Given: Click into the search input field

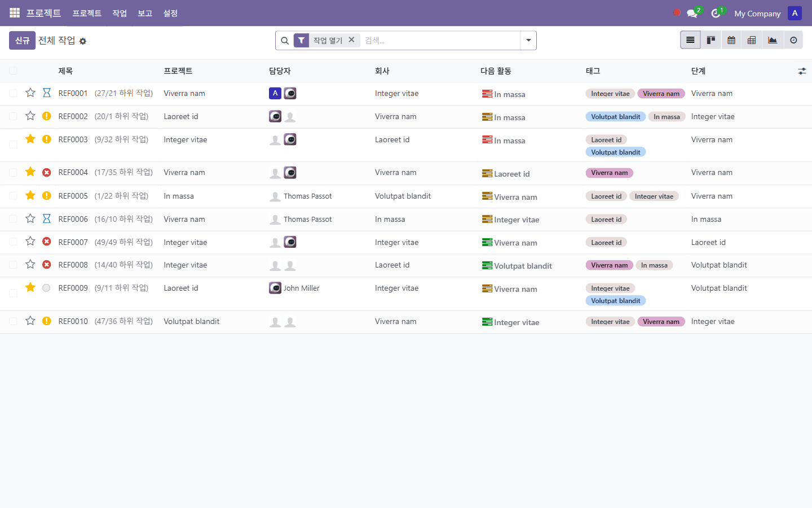Looking at the screenshot, I should click(440, 40).
